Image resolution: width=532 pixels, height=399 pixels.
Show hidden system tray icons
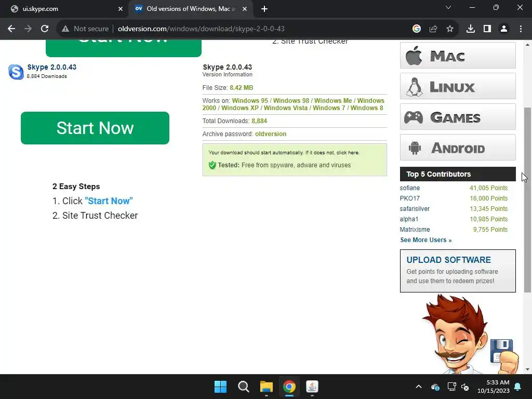(419, 387)
